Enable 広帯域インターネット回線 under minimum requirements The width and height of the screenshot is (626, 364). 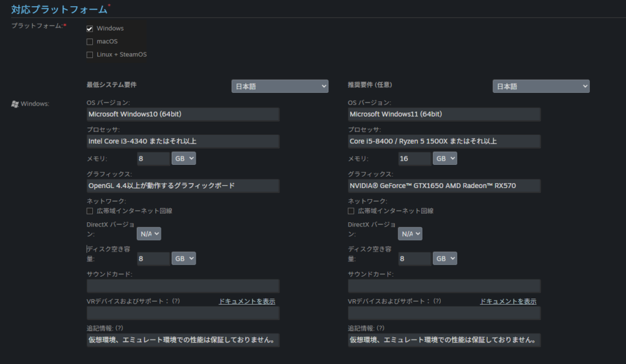[x=90, y=211]
